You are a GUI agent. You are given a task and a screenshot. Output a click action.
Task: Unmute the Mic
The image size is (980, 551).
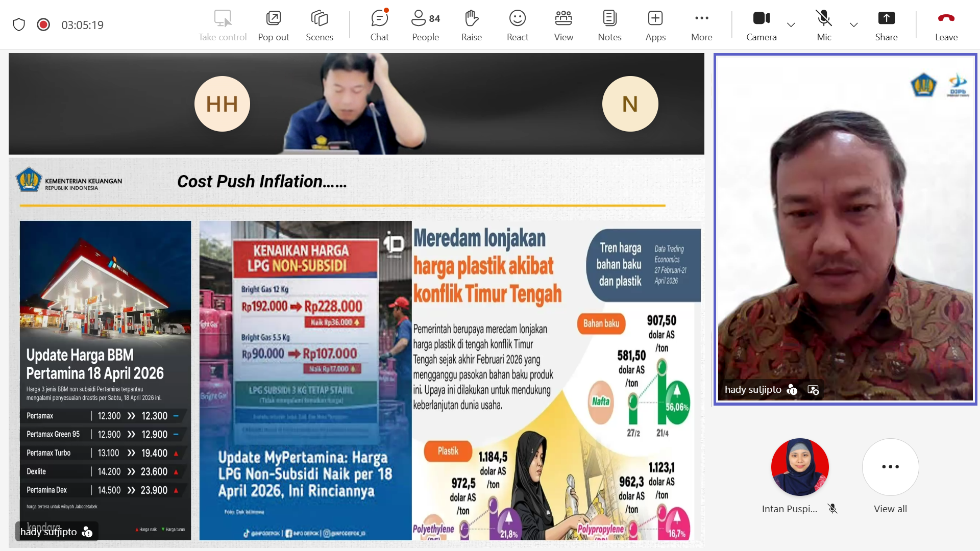[824, 25]
